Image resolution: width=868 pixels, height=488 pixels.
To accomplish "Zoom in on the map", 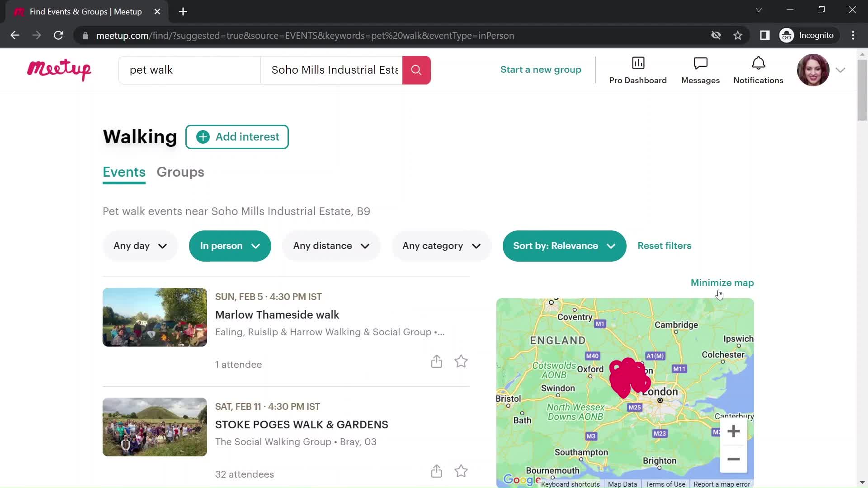I will click(x=733, y=431).
